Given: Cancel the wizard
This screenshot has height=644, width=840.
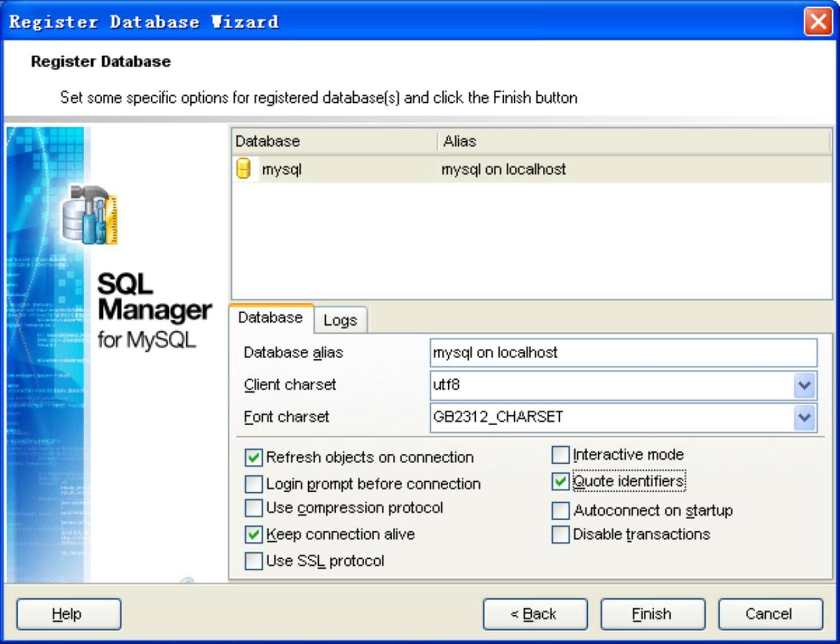Looking at the screenshot, I should [770, 614].
